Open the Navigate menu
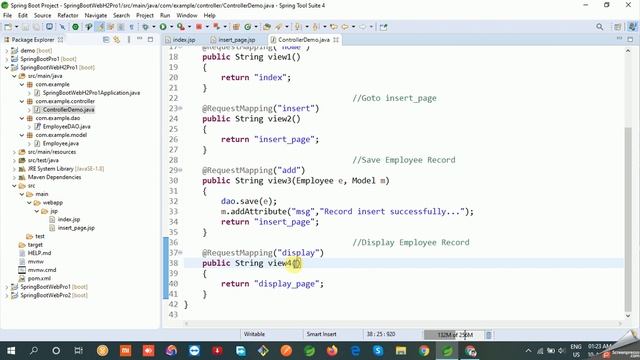The image size is (640, 360). pos(96,16)
